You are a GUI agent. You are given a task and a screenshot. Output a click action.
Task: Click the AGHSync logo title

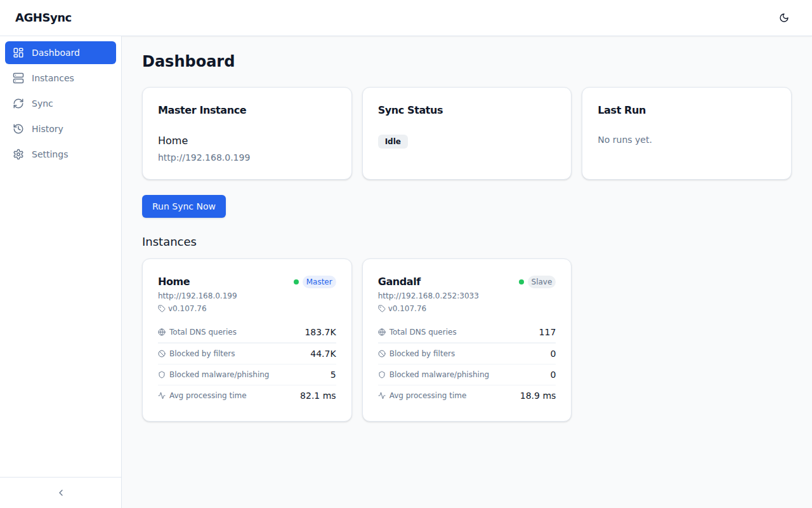(43, 18)
